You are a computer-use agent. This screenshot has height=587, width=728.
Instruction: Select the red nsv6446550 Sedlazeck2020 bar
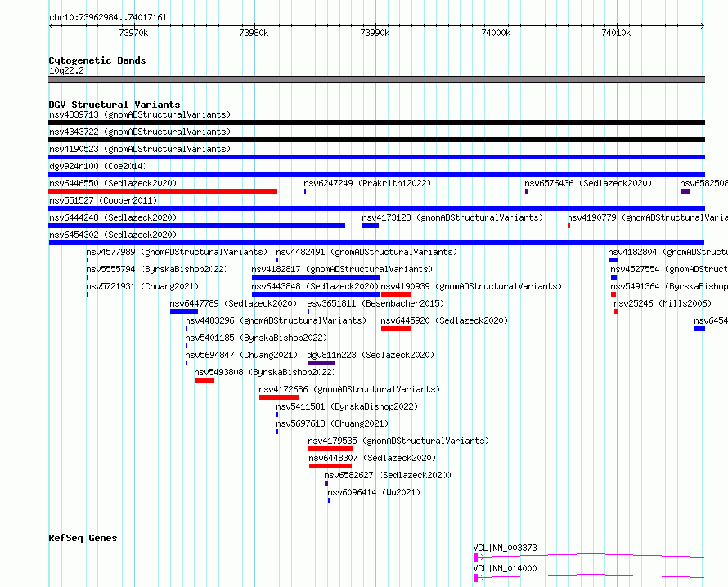coord(163,191)
